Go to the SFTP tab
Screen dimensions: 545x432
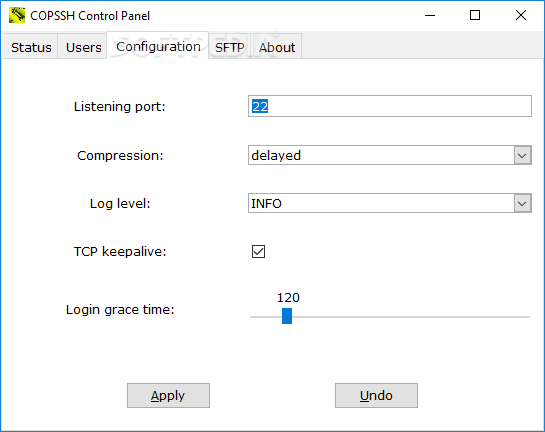click(x=229, y=47)
